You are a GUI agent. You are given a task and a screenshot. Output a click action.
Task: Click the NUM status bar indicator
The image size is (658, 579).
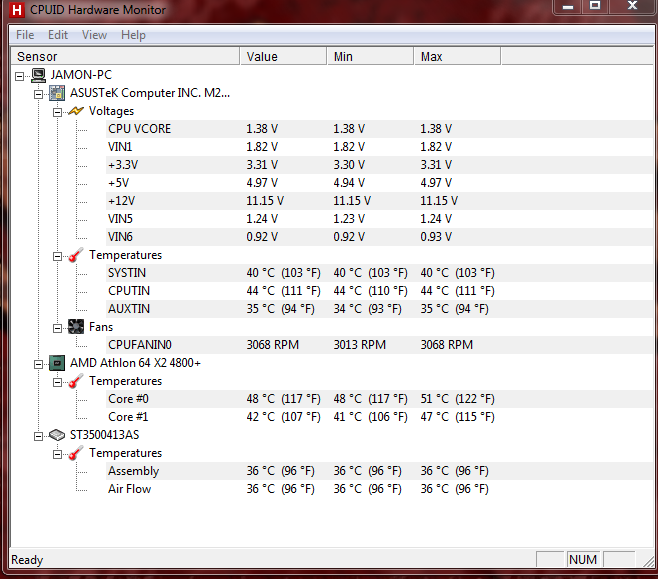click(583, 560)
